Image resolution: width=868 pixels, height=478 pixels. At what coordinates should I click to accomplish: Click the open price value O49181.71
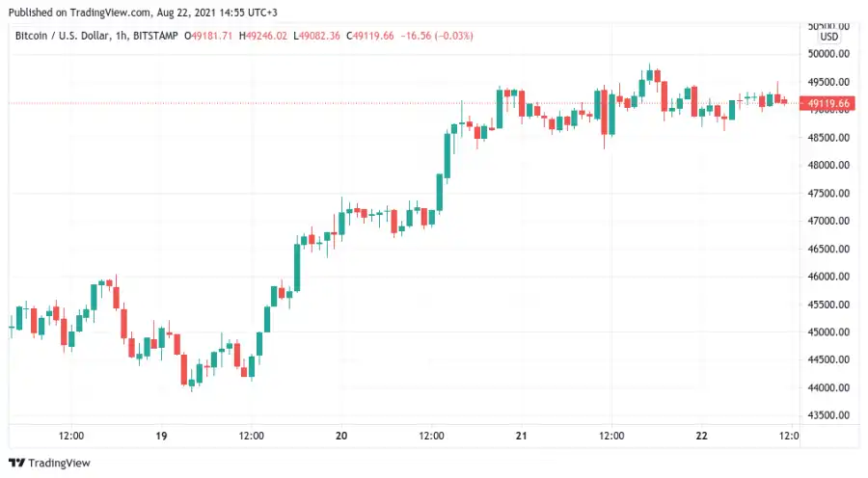[208, 36]
